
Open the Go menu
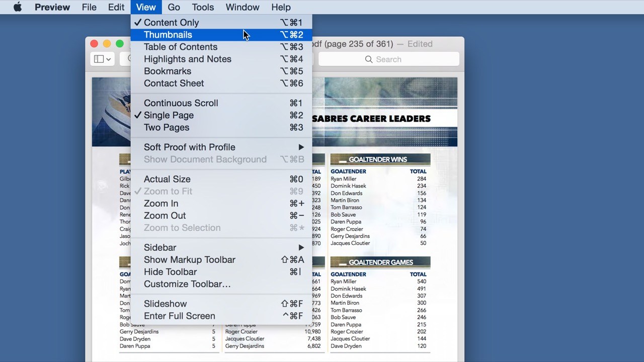(x=174, y=7)
